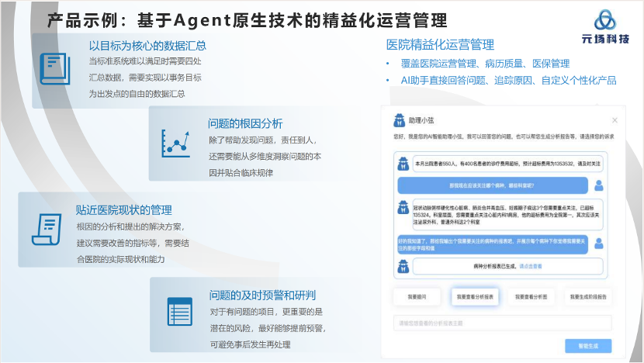Click the assistant avatar next to 助理小弦 title
This screenshot has width=644, height=363.
tap(400, 120)
